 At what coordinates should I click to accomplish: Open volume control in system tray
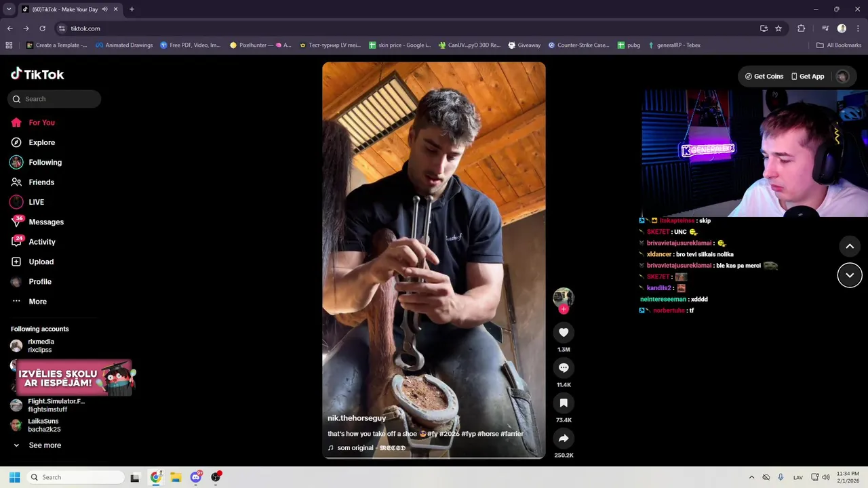(826, 477)
